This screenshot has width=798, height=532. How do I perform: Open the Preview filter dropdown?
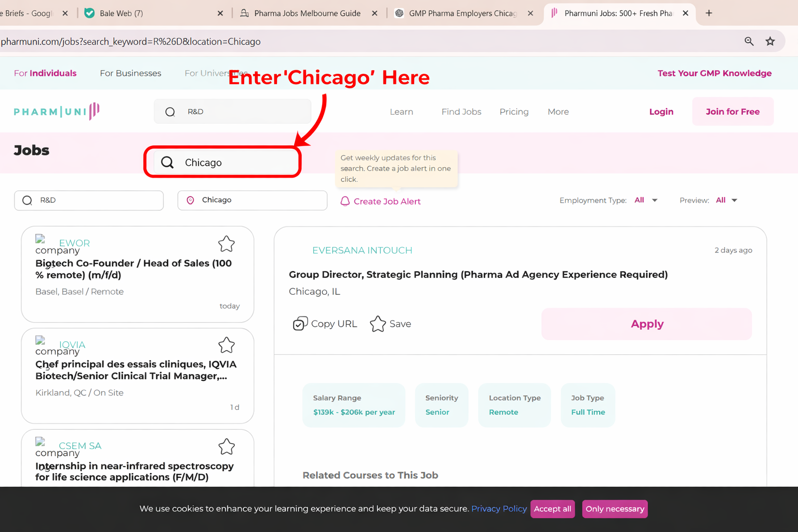pos(726,201)
